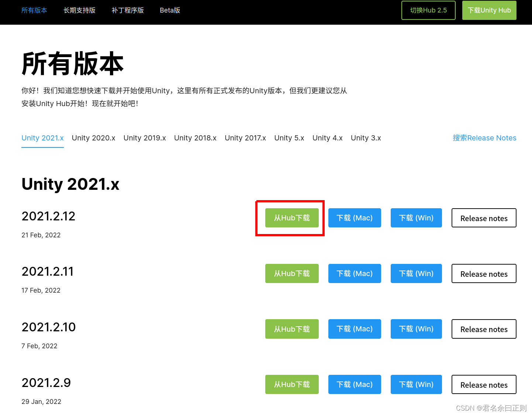This screenshot has height=415, width=532.
Task: Download Unity 2021.2.12 from Hub
Action: (x=292, y=218)
